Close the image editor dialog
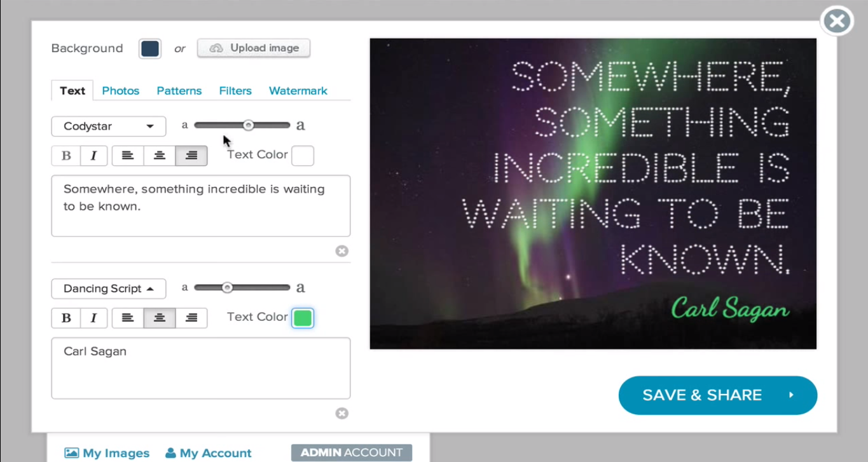868x462 pixels. [x=837, y=22]
